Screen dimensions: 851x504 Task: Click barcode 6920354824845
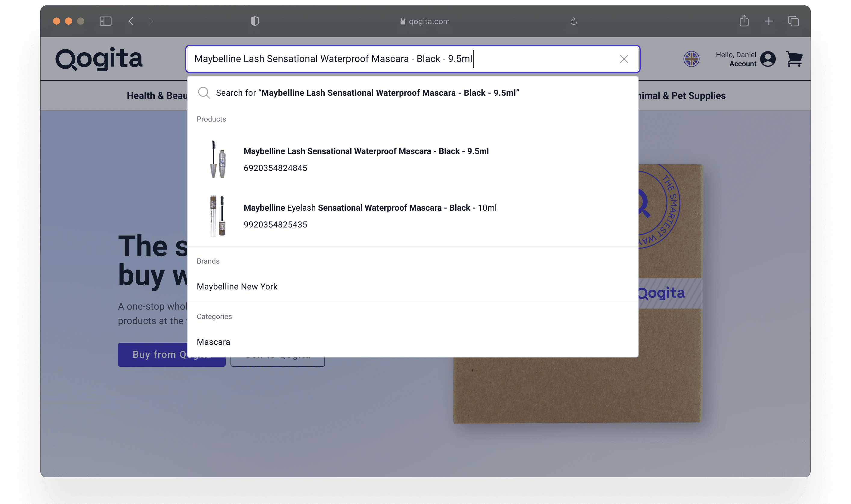[x=275, y=168]
